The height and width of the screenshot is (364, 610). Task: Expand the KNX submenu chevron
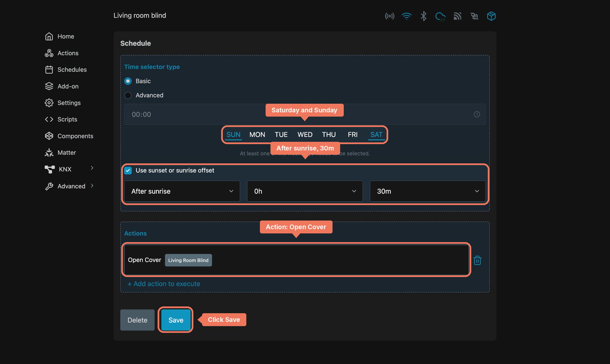point(92,168)
